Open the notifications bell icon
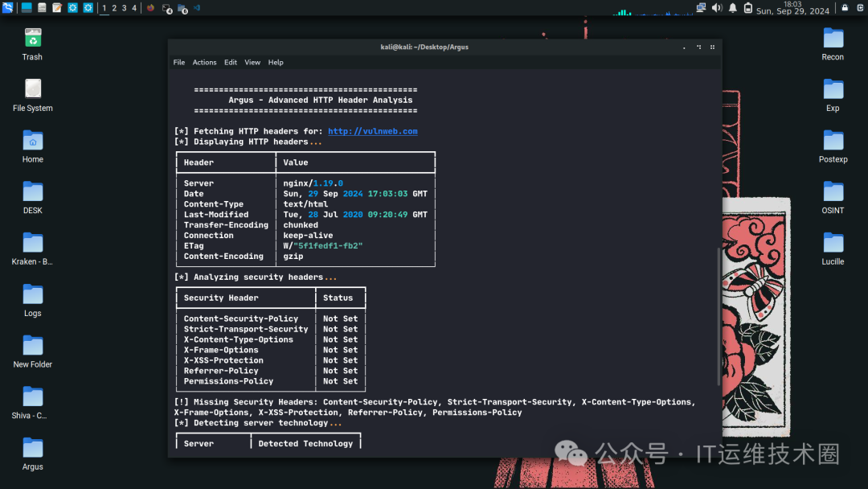The image size is (868, 489). click(732, 8)
